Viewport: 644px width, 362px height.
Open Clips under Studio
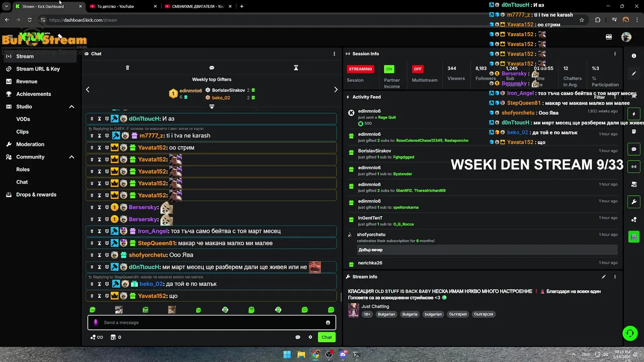(x=22, y=132)
